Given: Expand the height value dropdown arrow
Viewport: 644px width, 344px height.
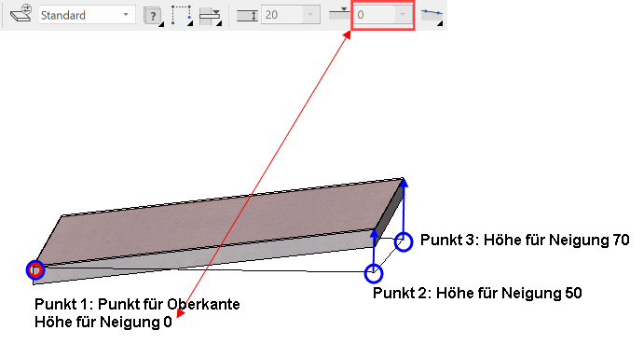Looking at the screenshot, I should pos(403,15).
